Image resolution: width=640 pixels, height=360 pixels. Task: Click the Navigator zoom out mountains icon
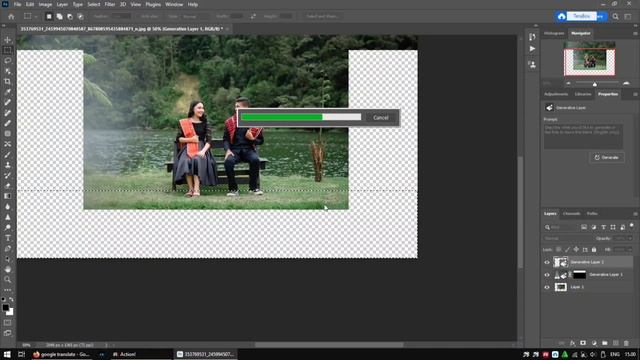[568, 83]
